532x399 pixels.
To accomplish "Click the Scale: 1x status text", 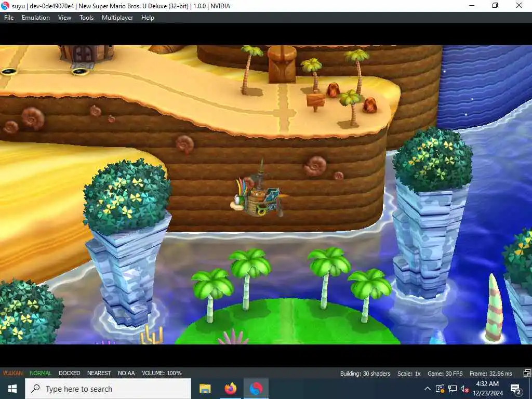I will point(409,374).
